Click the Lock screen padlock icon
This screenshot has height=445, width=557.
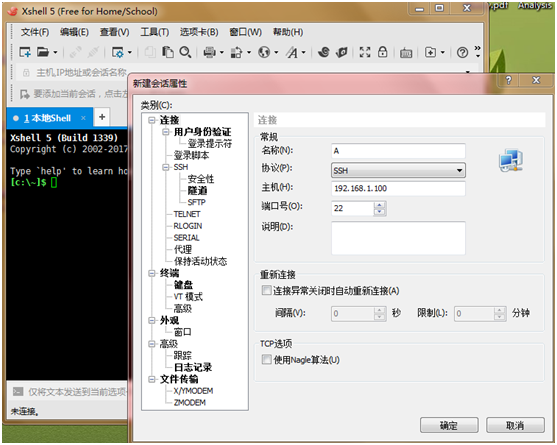tap(383, 52)
